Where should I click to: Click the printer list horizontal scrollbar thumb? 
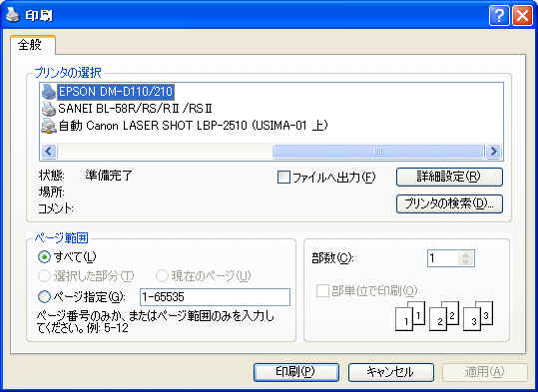(377, 151)
